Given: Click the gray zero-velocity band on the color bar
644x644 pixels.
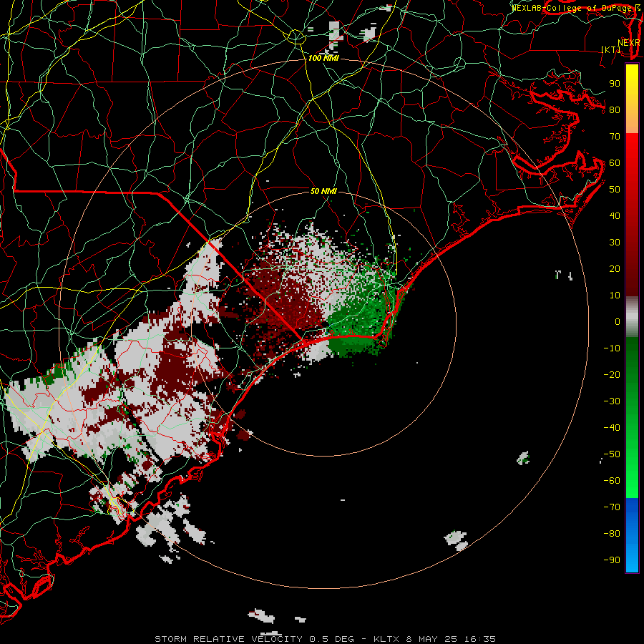Looking at the screenshot, I should [x=632, y=318].
